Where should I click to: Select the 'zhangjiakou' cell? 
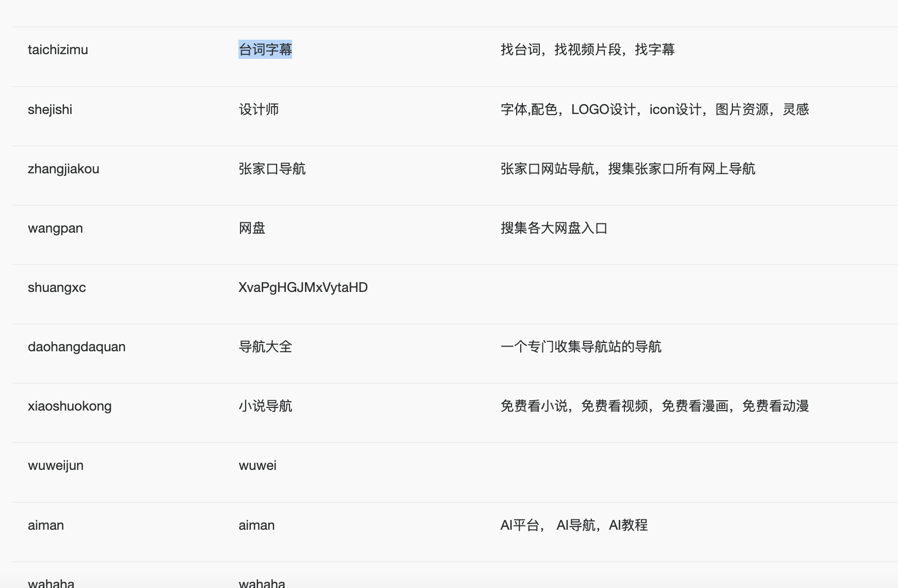coord(63,169)
